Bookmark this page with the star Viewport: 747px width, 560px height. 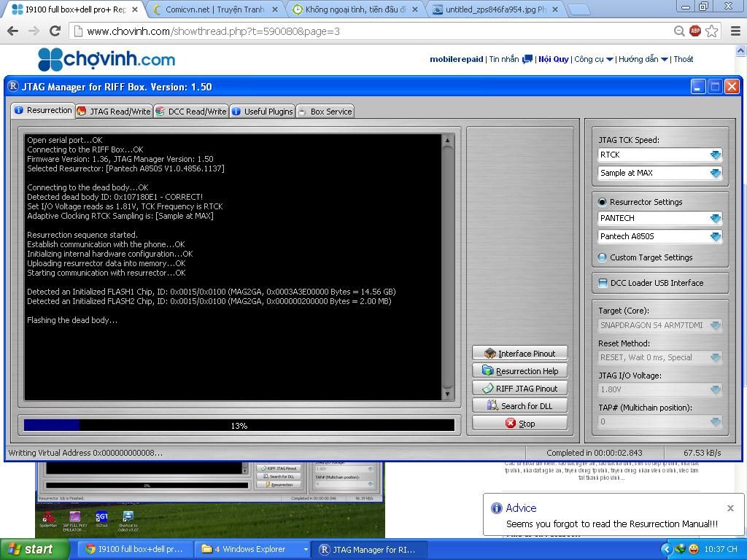[712, 31]
